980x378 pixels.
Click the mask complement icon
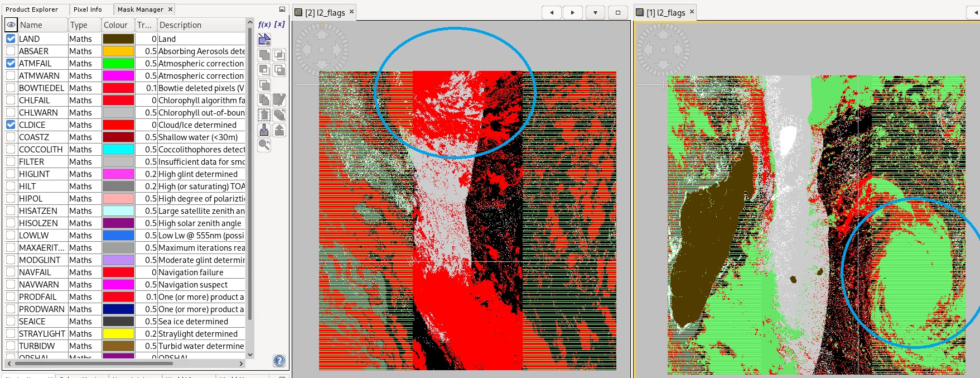click(x=264, y=85)
